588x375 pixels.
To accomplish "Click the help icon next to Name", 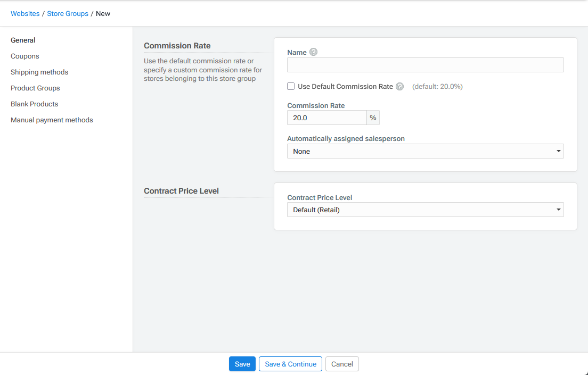I will [x=313, y=52].
